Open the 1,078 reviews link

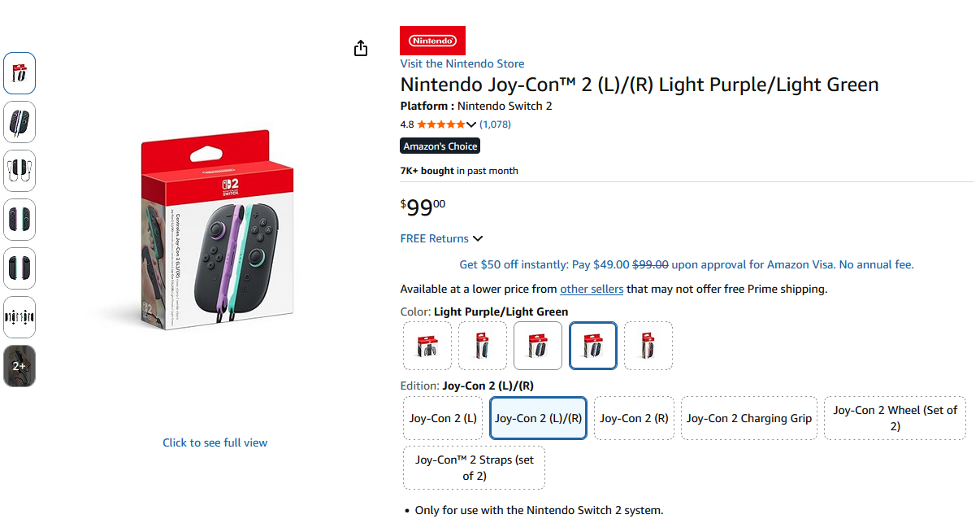click(x=495, y=124)
